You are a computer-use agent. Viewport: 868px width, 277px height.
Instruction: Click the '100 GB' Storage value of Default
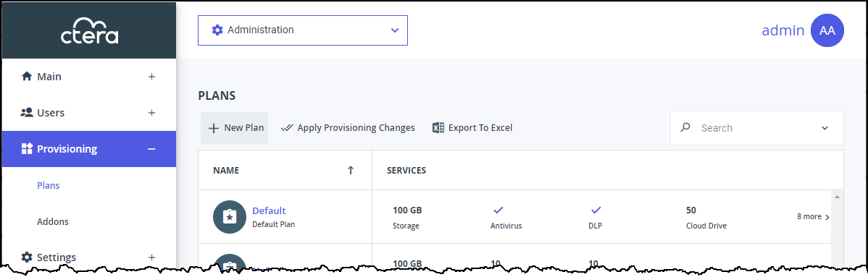[x=407, y=210]
